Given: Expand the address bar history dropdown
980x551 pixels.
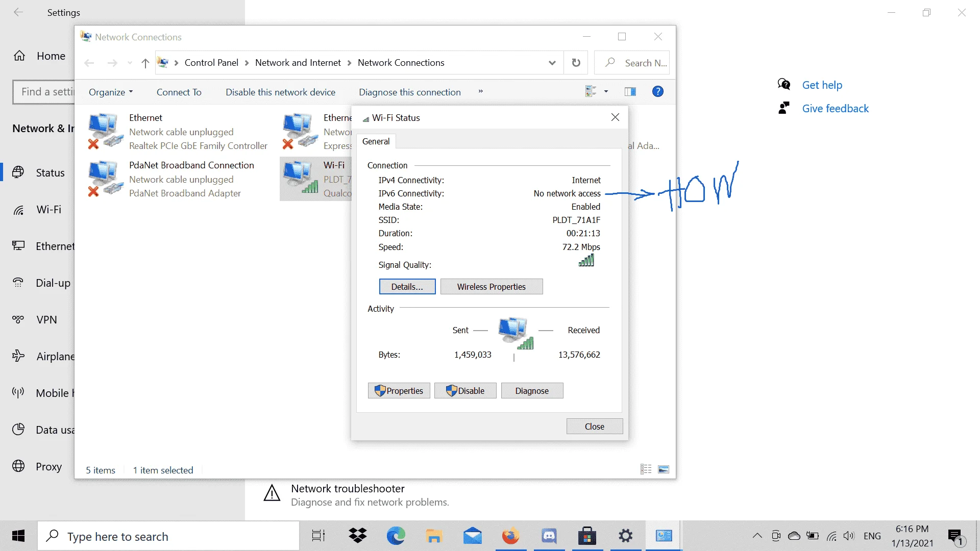Looking at the screenshot, I should [552, 63].
